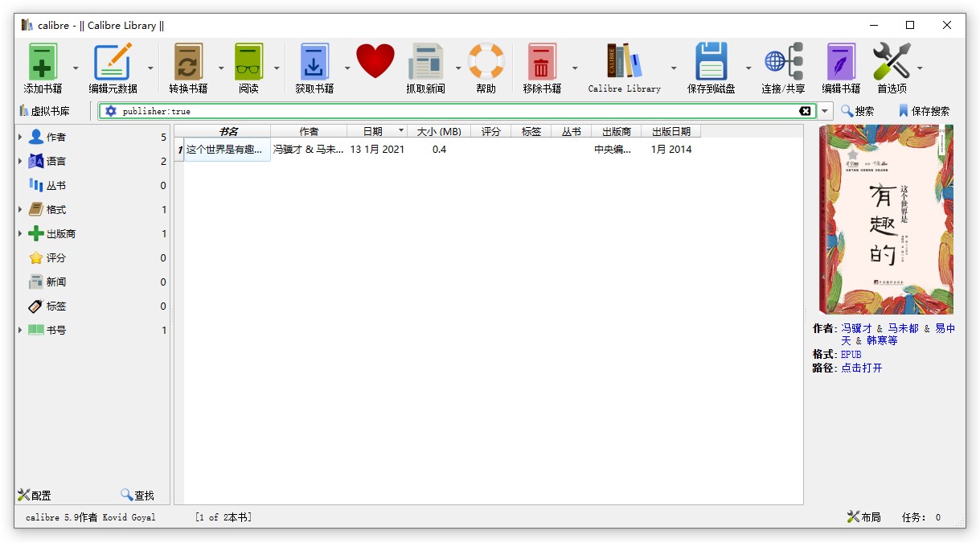
Task: Open the search history dropdown arrow
Action: (826, 111)
